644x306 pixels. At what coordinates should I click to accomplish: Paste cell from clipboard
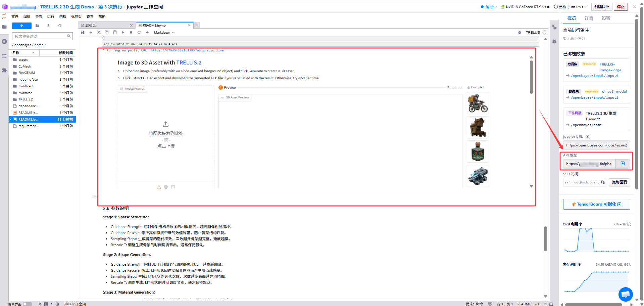[x=115, y=33]
